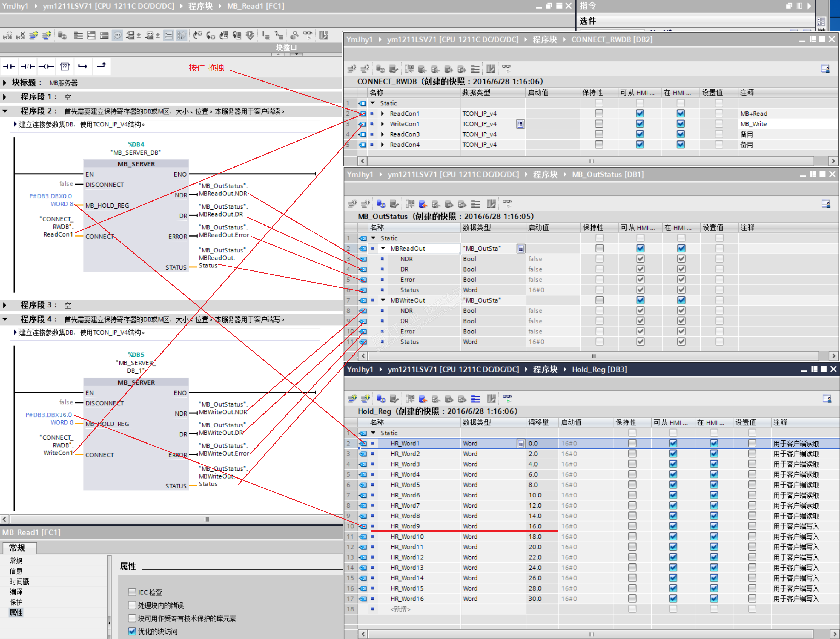Select the HR_Word9 row name
Screen dimensions: 840x639
[x=405, y=526]
